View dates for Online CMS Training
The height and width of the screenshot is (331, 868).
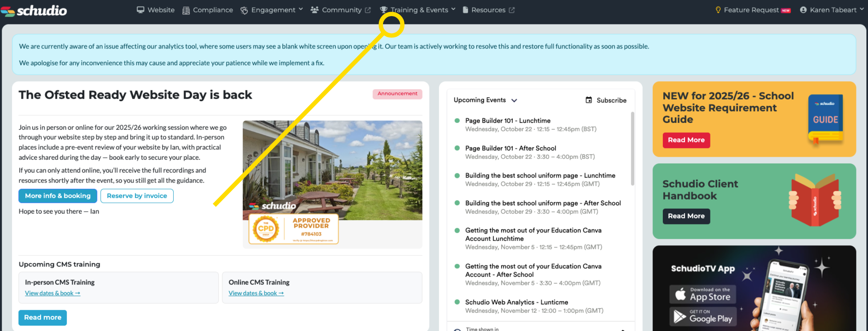click(256, 293)
